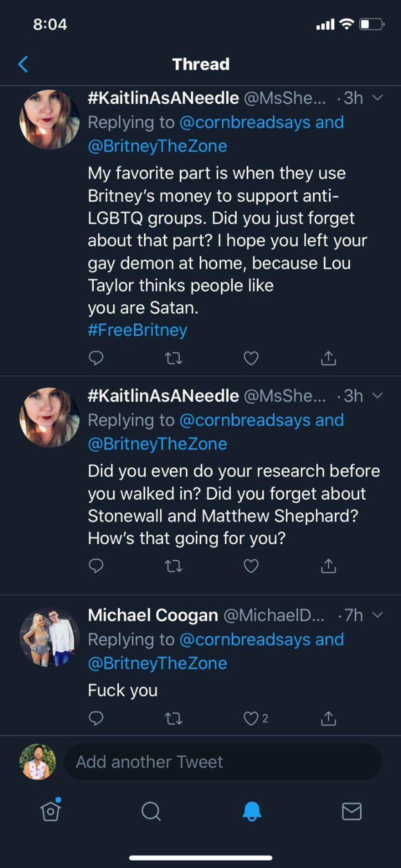
Task: Tap @BritneyTheZone mention in first tweet
Action: [x=158, y=146]
